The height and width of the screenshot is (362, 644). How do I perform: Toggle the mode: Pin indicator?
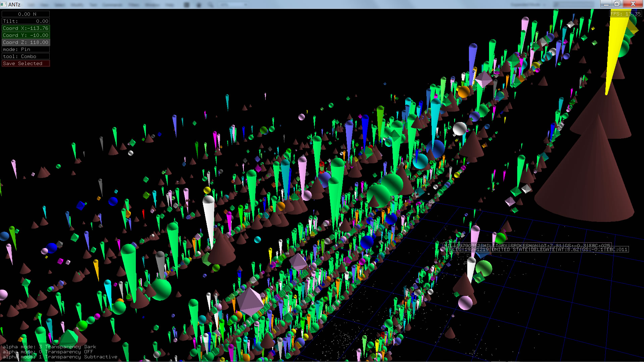coord(25,49)
